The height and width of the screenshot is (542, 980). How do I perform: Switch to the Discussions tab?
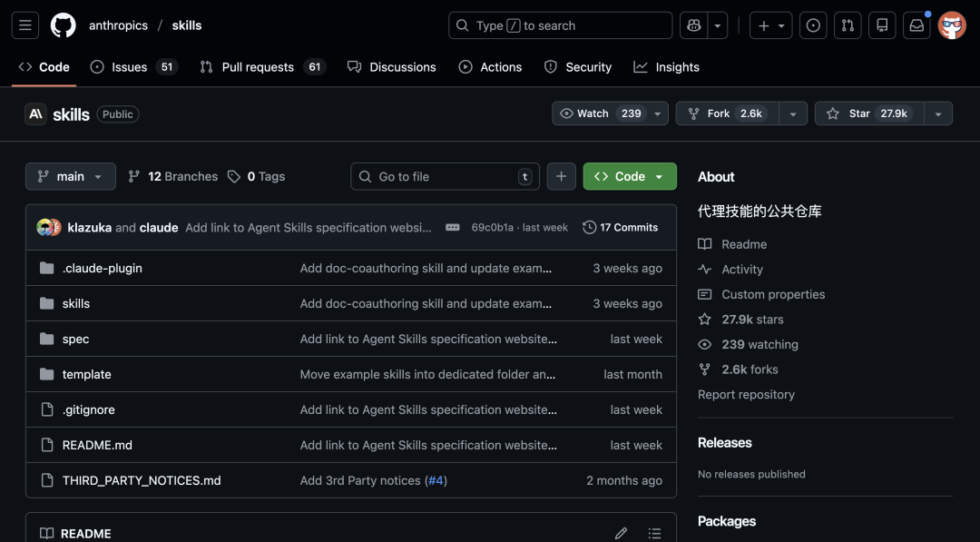click(392, 67)
